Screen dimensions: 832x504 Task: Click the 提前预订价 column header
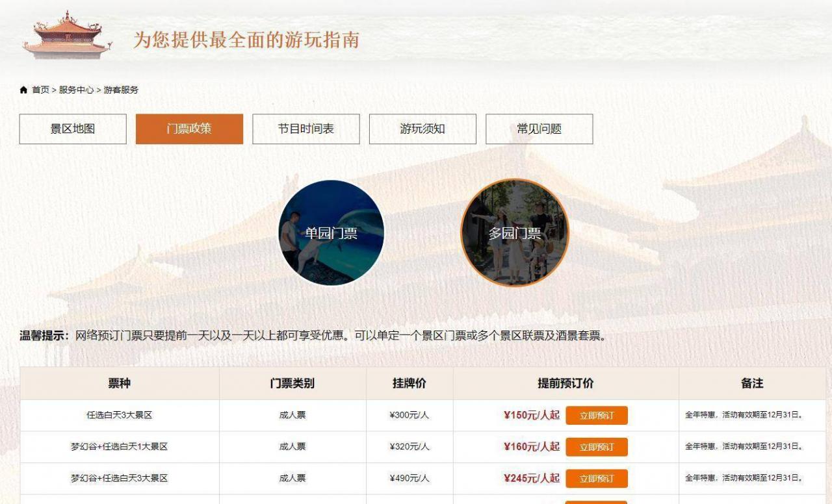(x=565, y=383)
